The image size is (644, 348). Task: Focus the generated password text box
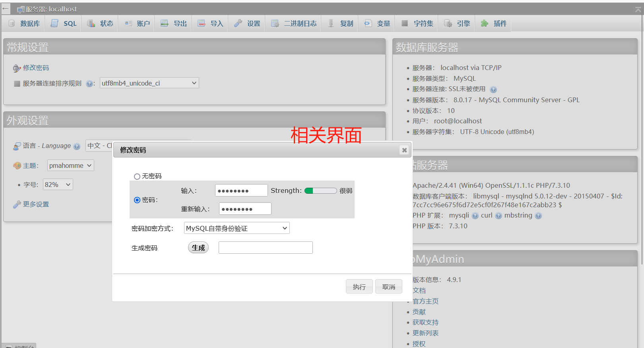point(266,248)
